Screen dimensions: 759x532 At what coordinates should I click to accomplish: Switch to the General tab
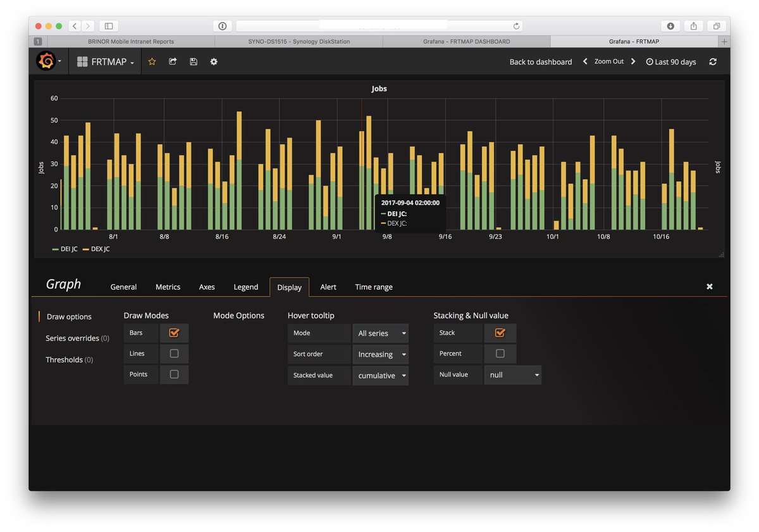pos(123,287)
